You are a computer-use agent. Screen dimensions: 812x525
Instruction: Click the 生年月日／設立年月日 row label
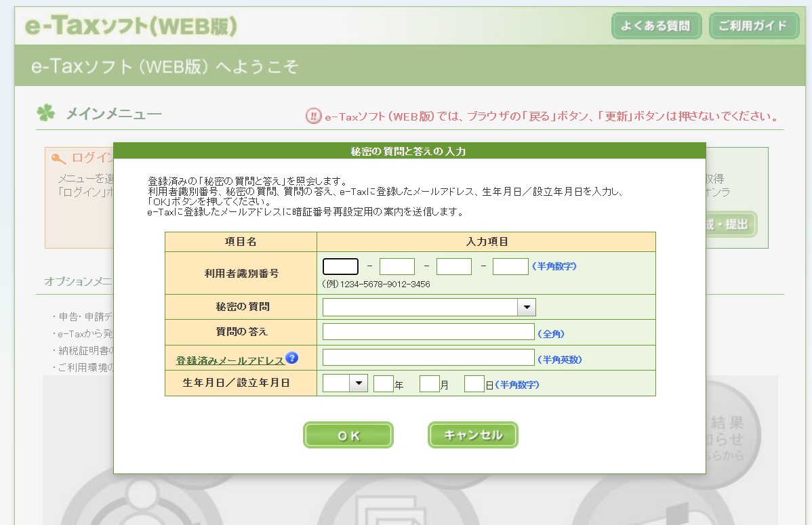236,383
